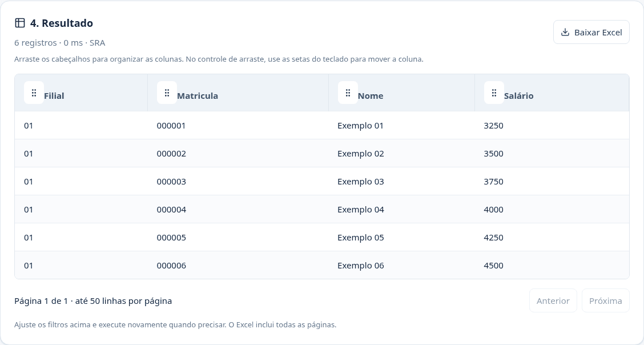Click the Ajuste os filtros footer note
This screenshot has width=644, height=345.
pos(175,325)
